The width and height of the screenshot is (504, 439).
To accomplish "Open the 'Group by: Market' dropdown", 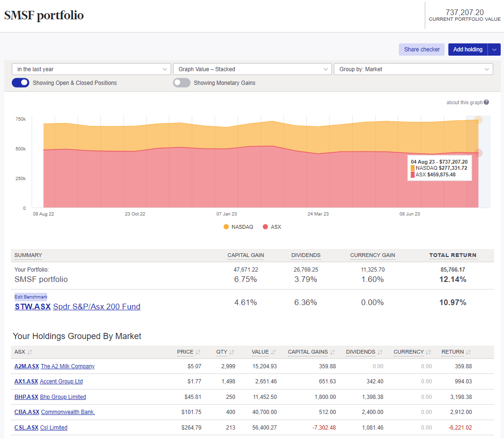I will [x=413, y=69].
